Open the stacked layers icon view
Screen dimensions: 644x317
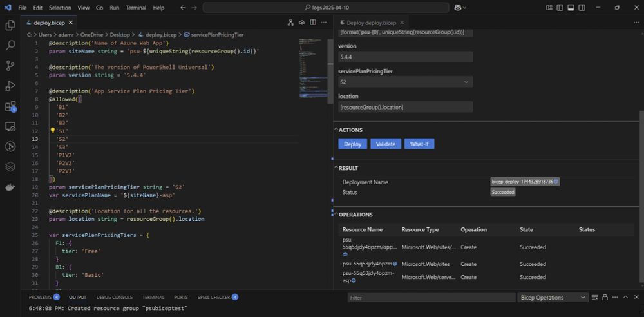pos(10,166)
